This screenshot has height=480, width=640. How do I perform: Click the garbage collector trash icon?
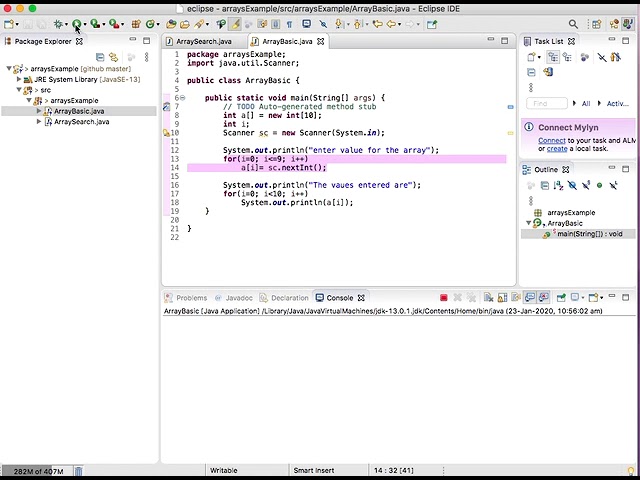click(x=78, y=471)
